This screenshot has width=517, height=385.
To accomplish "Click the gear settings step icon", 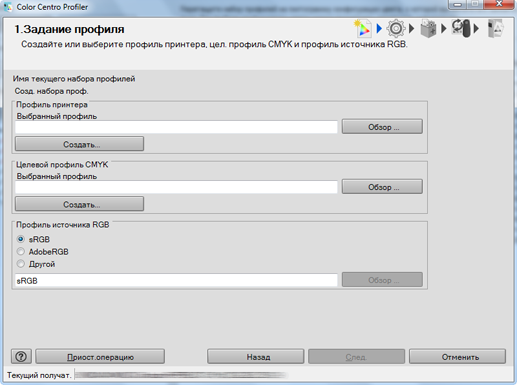I will point(396,29).
